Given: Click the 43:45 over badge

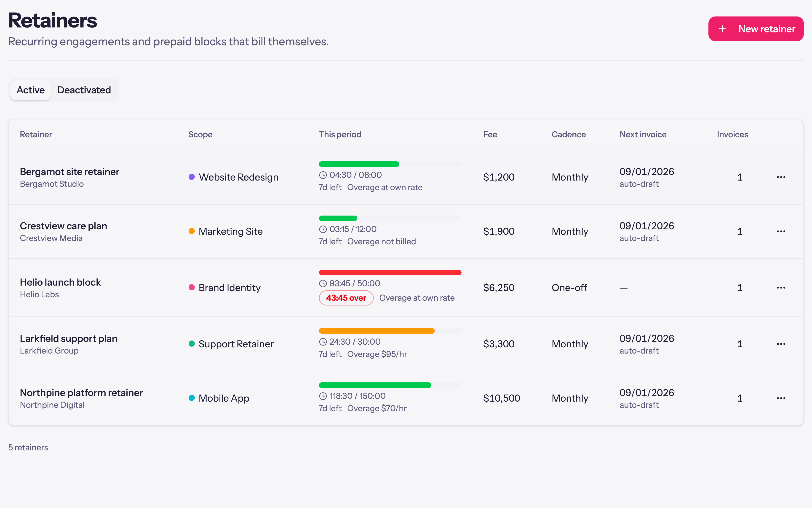Looking at the screenshot, I should click(346, 298).
